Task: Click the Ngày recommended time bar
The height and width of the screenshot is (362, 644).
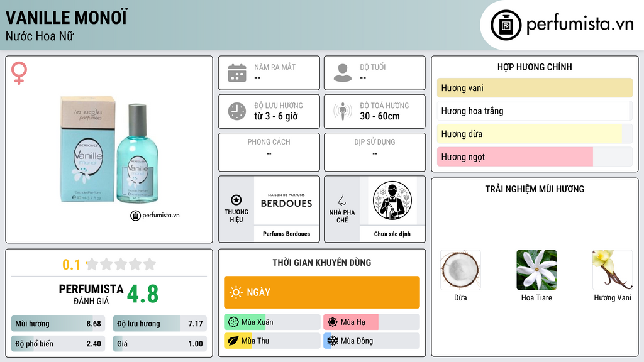Action: click(322, 292)
